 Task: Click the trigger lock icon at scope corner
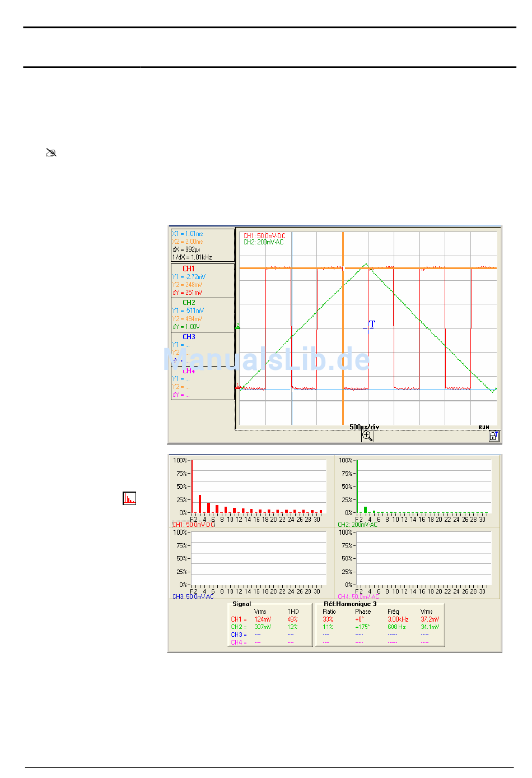pos(493,436)
